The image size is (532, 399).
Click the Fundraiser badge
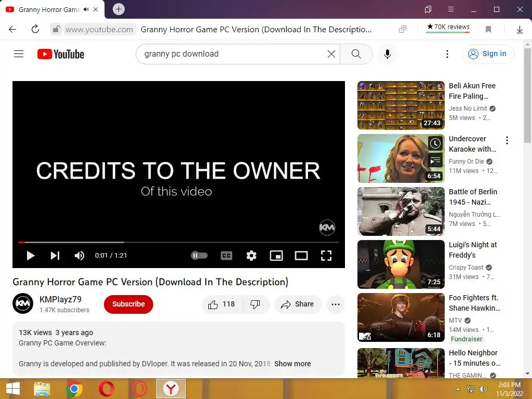point(466,339)
